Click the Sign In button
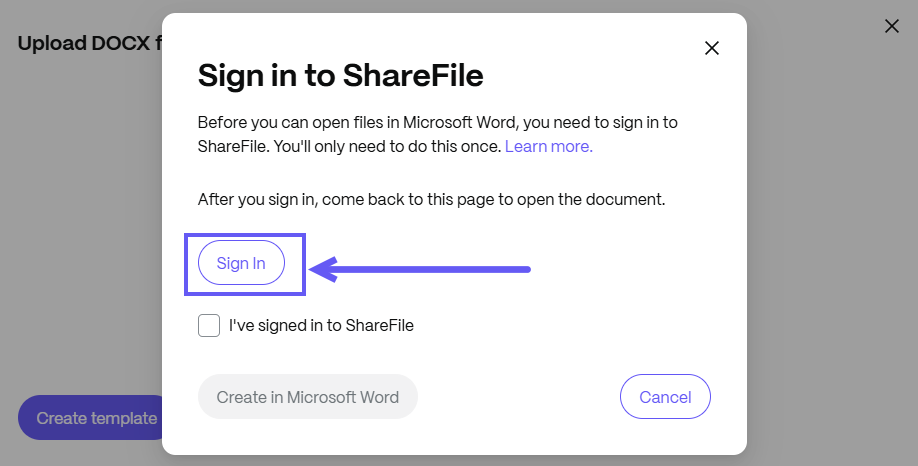This screenshot has height=466, width=918. point(241,264)
